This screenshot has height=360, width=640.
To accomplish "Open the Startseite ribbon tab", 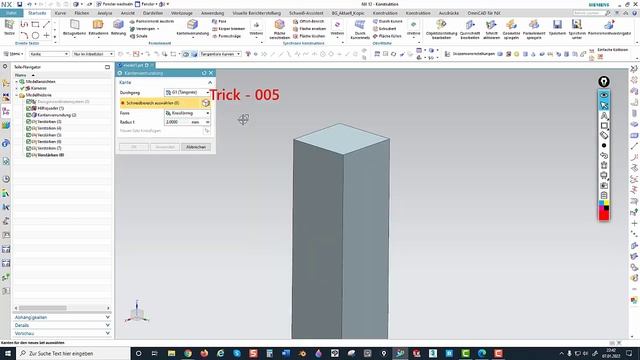I will pyautogui.click(x=37, y=13).
